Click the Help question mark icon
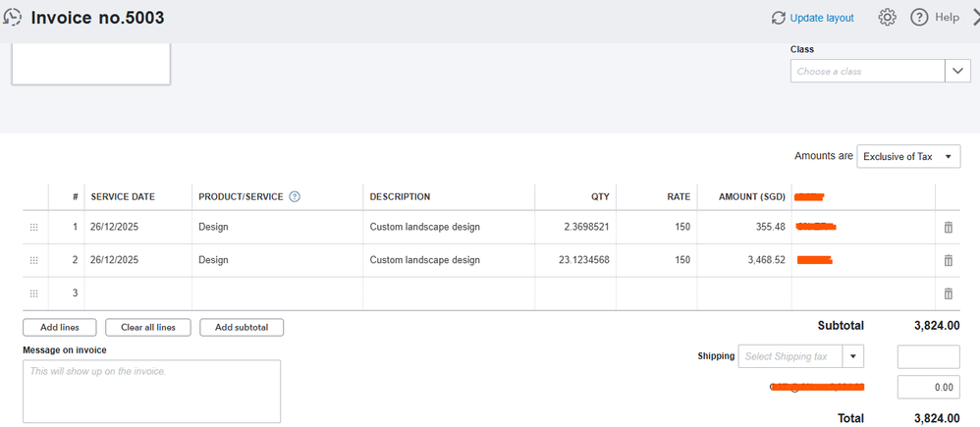 coord(919,18)
